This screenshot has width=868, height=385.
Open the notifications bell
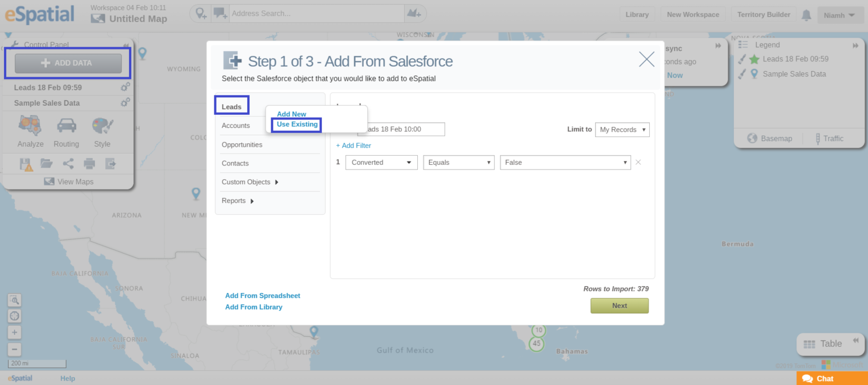pos(806,15)
